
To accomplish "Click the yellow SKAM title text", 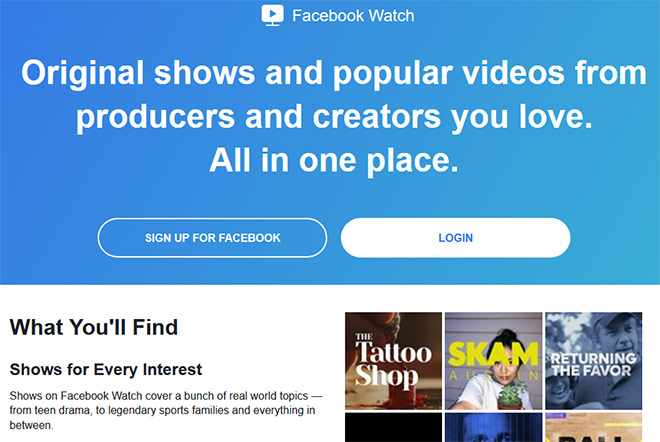I will (493, 354).
